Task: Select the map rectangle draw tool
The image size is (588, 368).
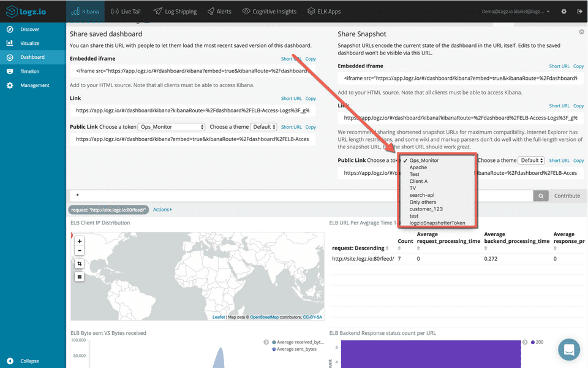Action: tap(80, 277)
